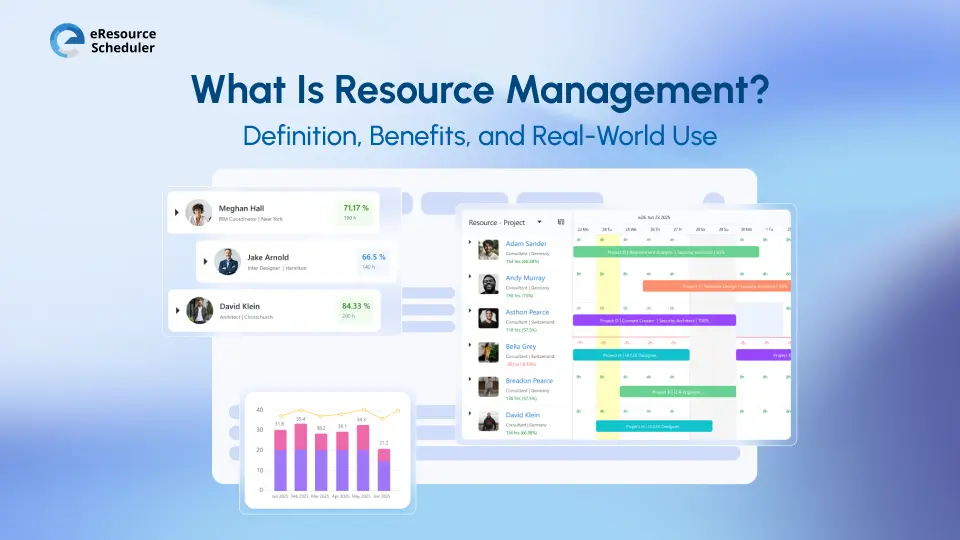
Task: Click the 31.8 chart bar
Action: tap(280, 460)
